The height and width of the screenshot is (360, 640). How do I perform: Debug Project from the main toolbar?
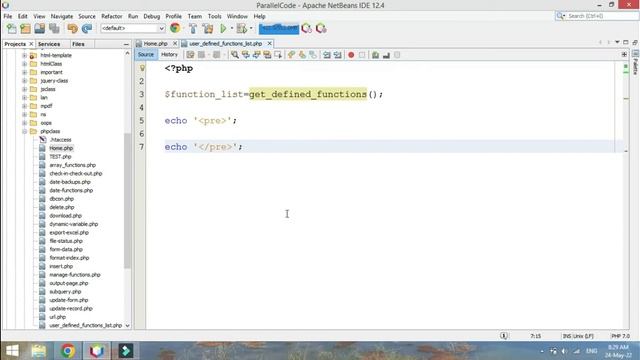pyautogui.click(x=242, y=28)
